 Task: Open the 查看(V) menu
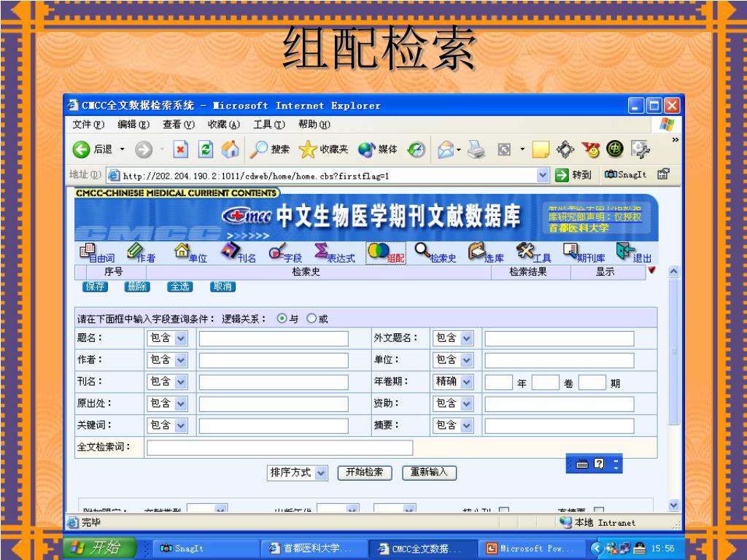pyautogui.click(x=179, y=125)
